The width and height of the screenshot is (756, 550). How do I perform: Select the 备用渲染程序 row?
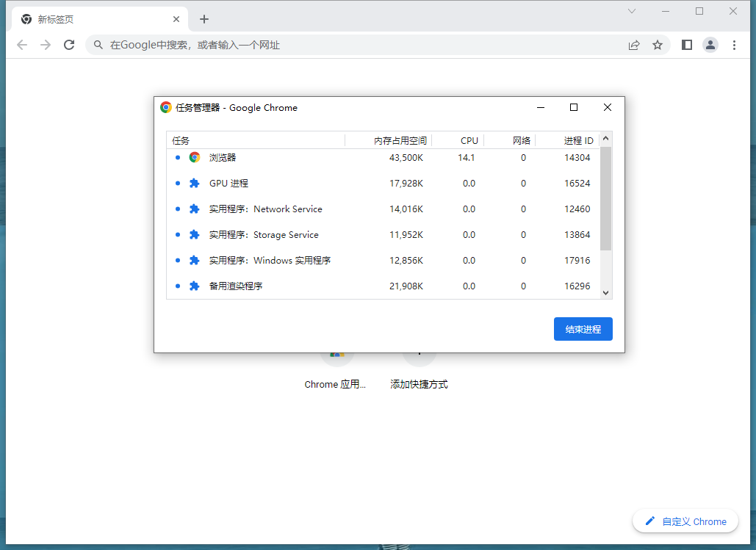384,286
